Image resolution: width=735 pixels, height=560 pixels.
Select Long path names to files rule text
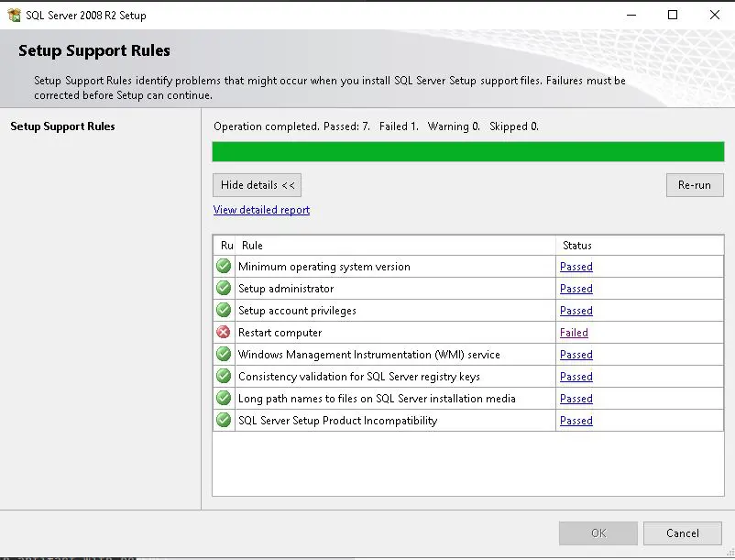[x=377, y=399]
